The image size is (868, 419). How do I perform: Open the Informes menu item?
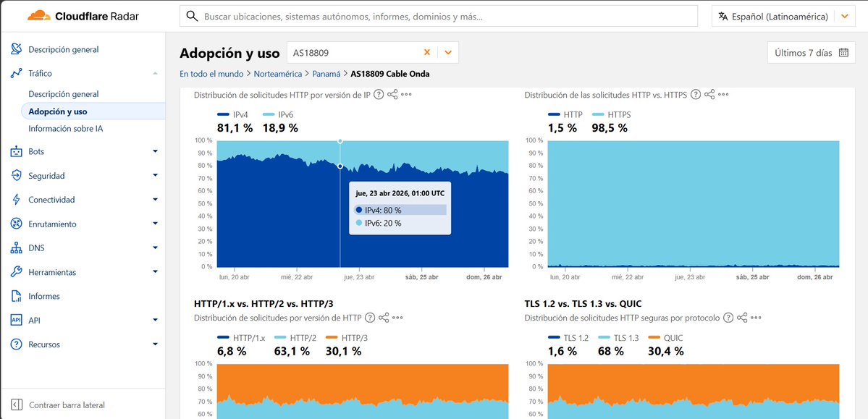tap(43, 296)
